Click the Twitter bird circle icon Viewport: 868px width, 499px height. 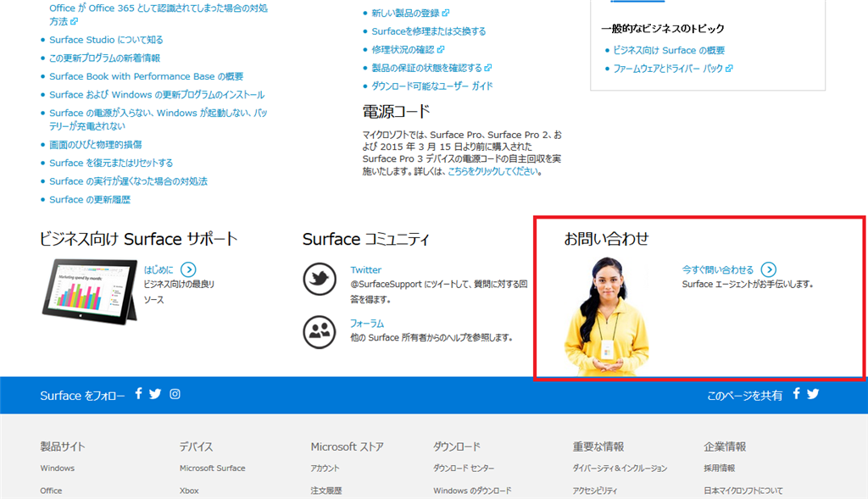(320, 279)
